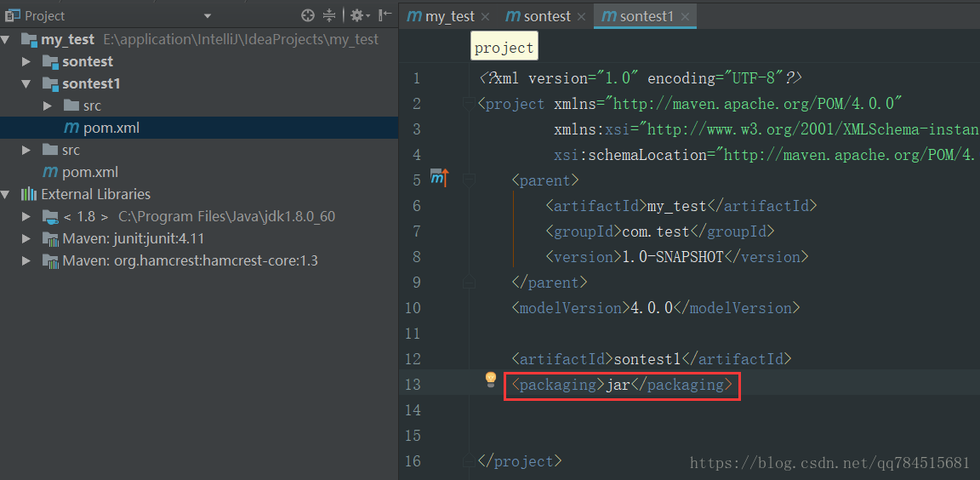Click the project breadcrumb above editor
Viewport: 980px width, 480px height.
pyautogui.click(x=504, y=49)
